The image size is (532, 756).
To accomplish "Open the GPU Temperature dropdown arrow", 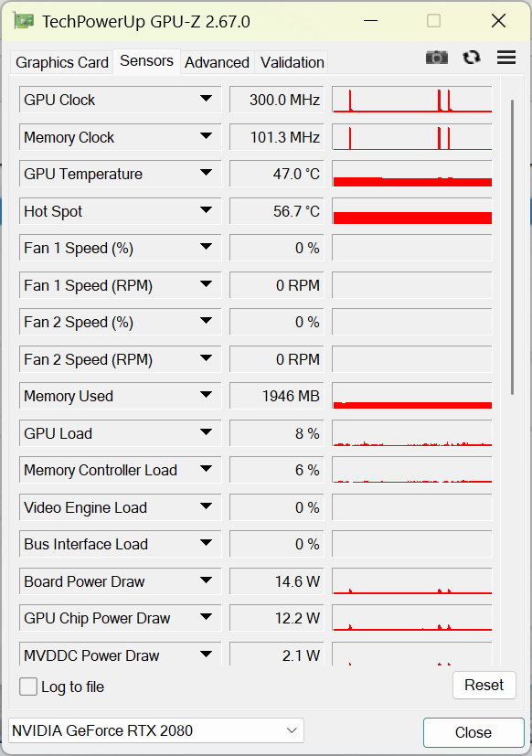I will [x=206, y=173].
